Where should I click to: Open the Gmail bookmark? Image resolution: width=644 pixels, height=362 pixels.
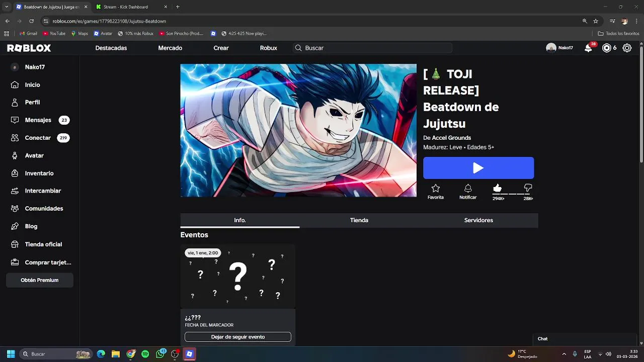[x=28, y=34]
